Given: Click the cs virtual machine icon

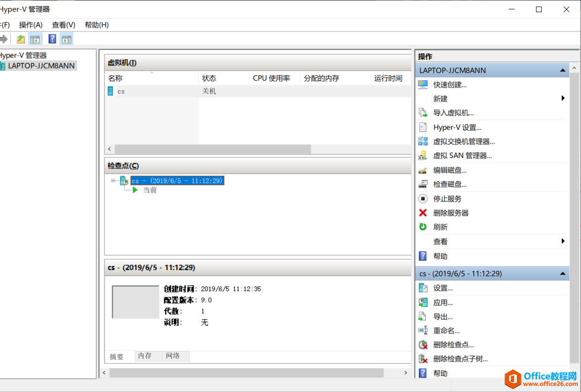Looking at the screenshot, I should [111, 91].
